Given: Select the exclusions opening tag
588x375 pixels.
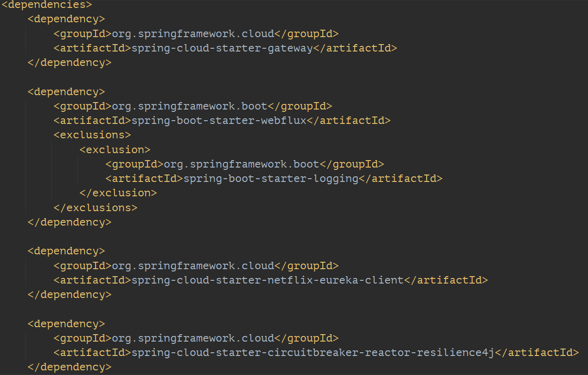Looking at the screenshot, I should tap(92, 135).
